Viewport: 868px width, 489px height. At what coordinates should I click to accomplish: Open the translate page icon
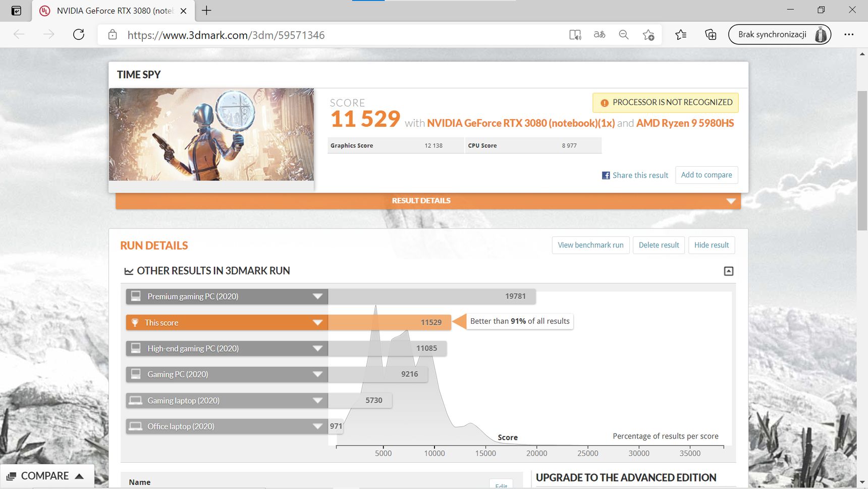[x=600, y=34]
